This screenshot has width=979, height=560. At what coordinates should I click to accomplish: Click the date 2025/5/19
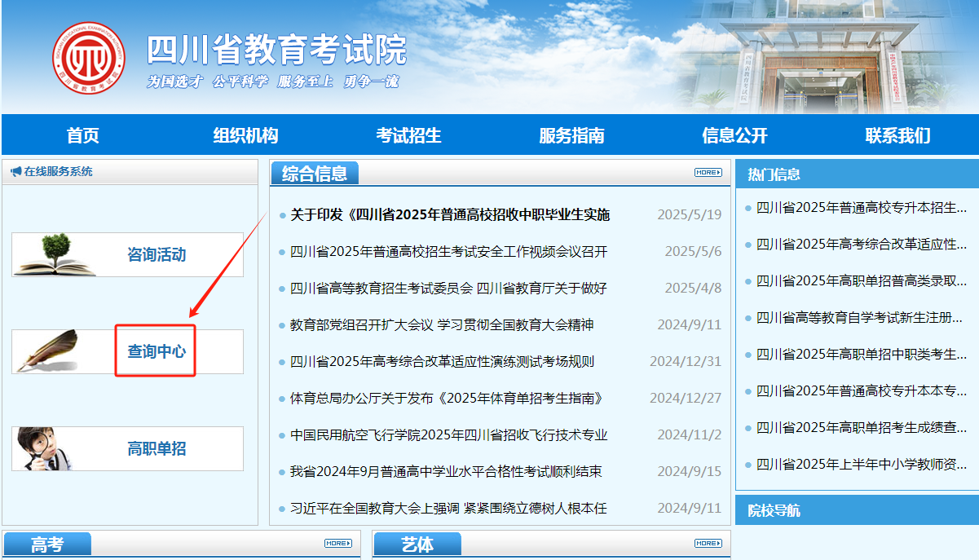click(x=690, y=214)
